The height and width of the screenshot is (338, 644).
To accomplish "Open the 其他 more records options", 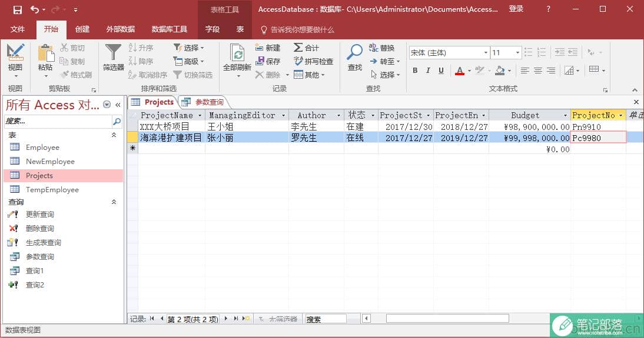I will (x=310, y=75).
